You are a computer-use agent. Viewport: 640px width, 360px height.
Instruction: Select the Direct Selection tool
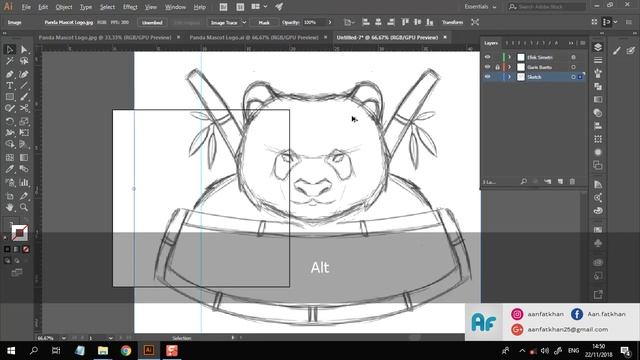coord(24,49)
